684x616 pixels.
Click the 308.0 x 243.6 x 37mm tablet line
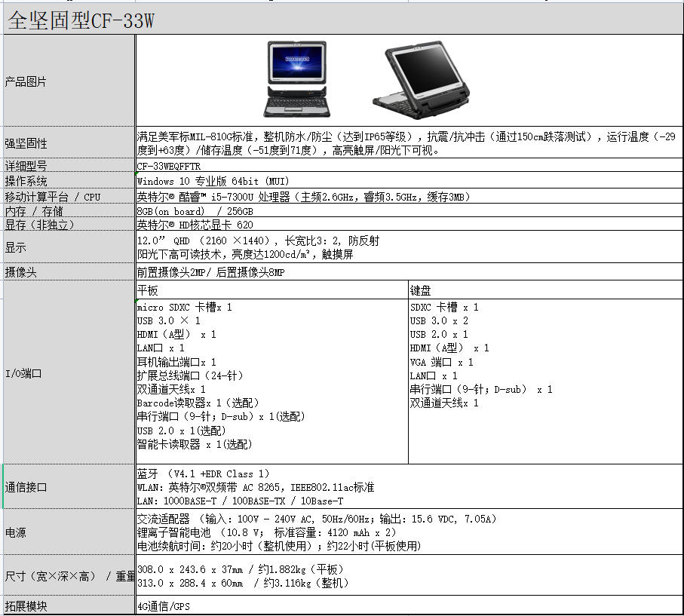(241, 569)
